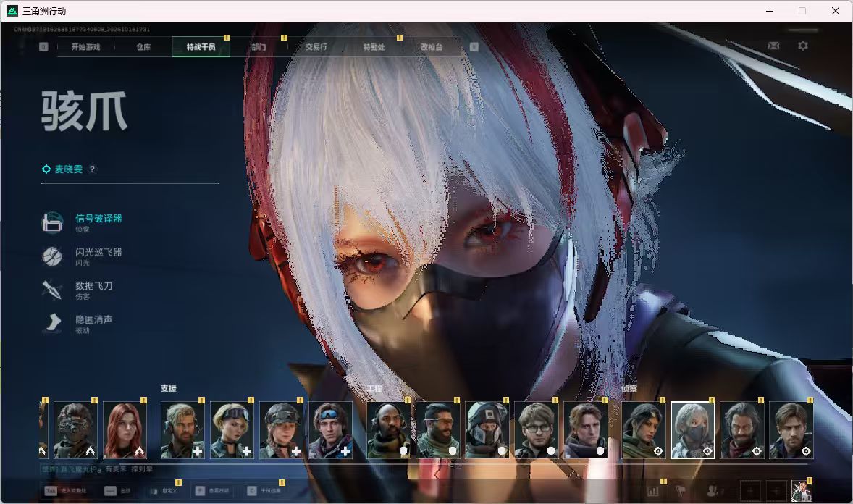Select the helmeted masked engineer portrait
This screenshot has width=853, height=504.
click(x=487, y=430)
